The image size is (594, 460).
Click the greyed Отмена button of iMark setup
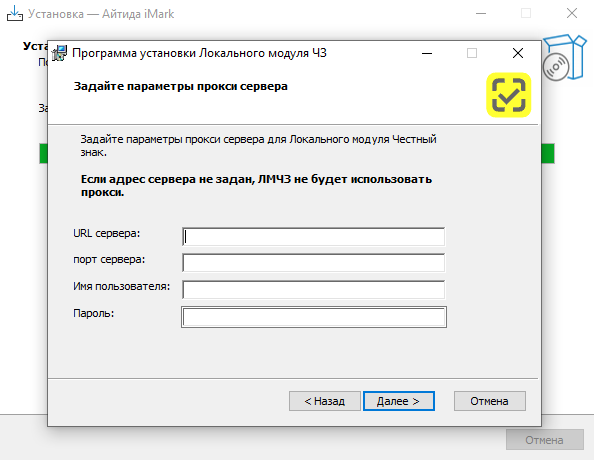(544, 440)
